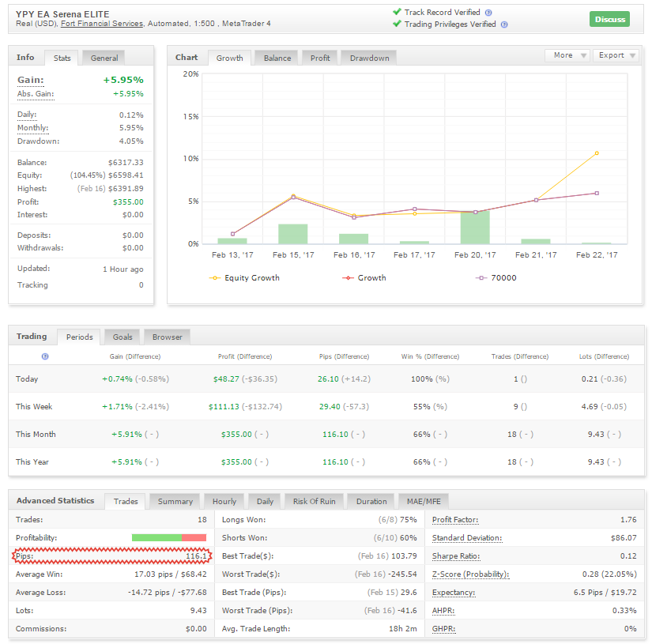Click the YPY EA Serena ELITE title

point(62,14)
